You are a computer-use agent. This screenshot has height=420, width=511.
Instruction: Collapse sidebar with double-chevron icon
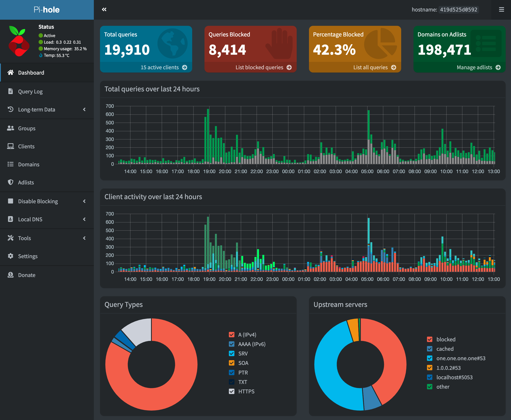click(104, 9)
